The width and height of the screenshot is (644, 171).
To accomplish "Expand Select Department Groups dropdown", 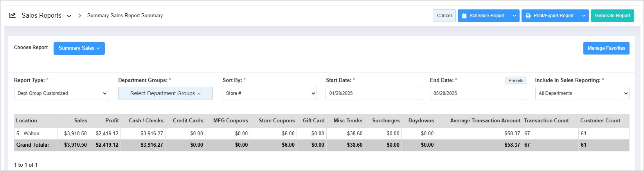I will (165, 93).
